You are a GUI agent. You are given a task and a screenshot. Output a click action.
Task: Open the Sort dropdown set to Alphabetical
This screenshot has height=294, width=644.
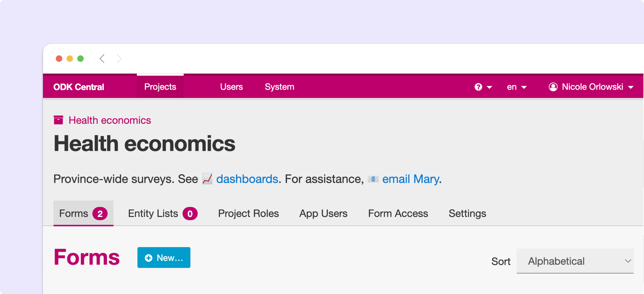[x=575, y=261]
